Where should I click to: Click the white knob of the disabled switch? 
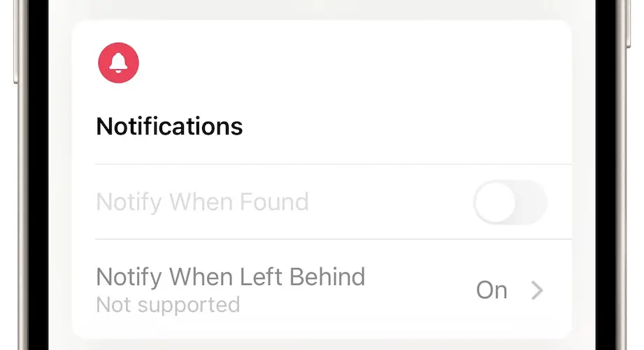pos(495,202)
